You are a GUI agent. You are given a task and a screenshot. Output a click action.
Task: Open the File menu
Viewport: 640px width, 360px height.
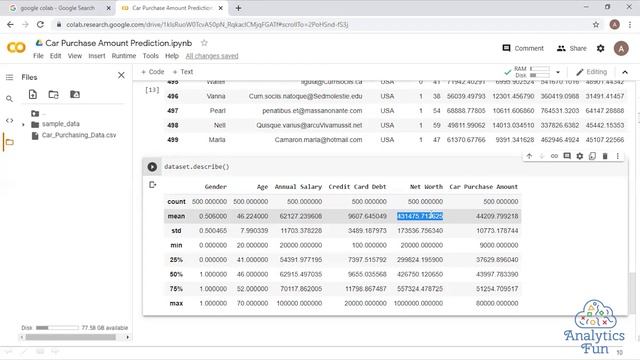38,56
